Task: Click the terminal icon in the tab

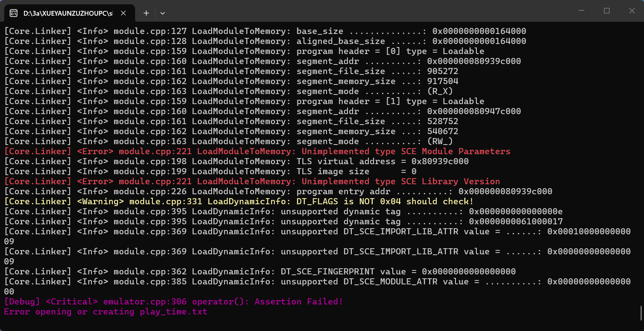Action: click(x=14, y=13)
